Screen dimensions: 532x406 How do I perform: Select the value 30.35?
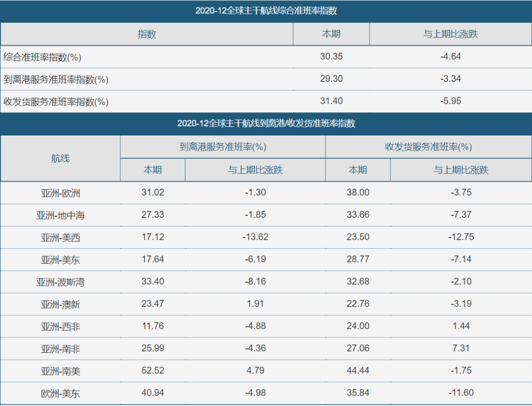(x=332, y=56)
